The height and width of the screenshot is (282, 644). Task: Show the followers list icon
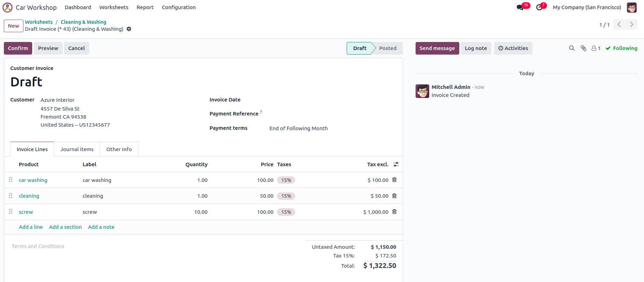[596, 48]
